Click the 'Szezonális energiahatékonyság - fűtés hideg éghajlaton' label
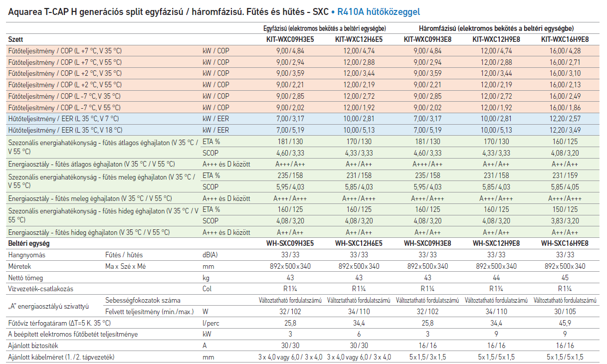 pos(103,215)
